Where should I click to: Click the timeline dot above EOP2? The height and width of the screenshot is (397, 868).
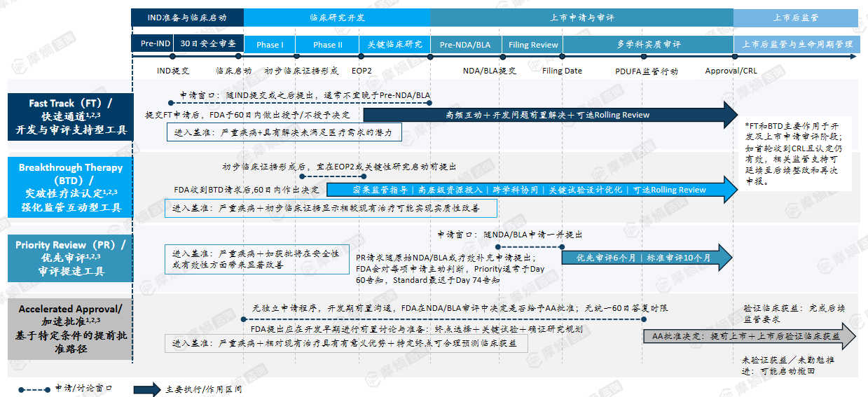(360, 57)
